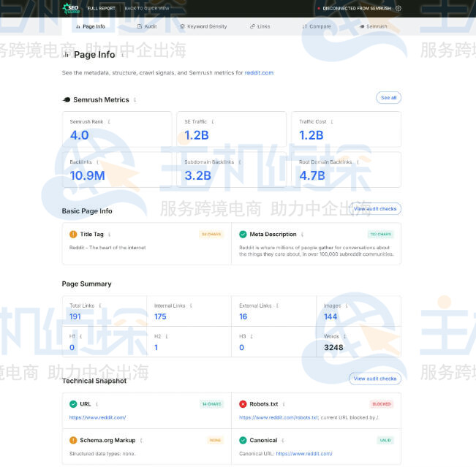
Task: Click the H1 info icon
Action: tap(80, 336)
